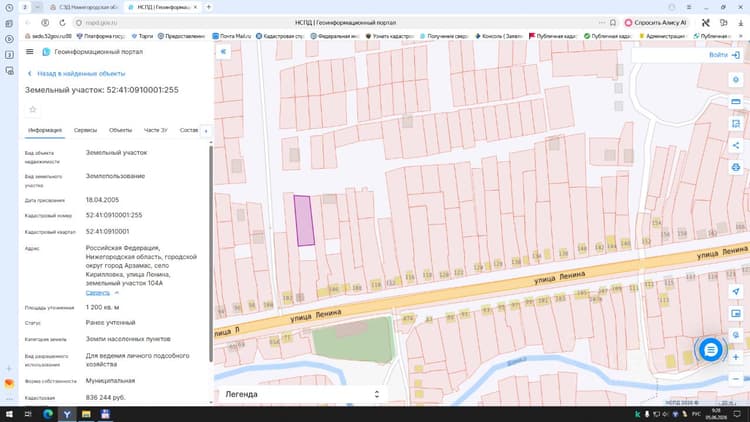
Task: Share the map with the share icon
Action: pyautogui.click(x=736, y=145)
